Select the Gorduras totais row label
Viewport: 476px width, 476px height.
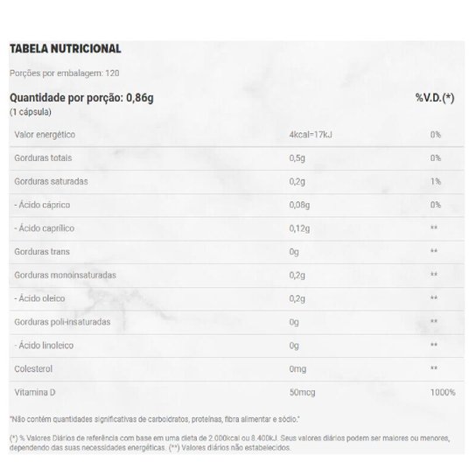43,157
